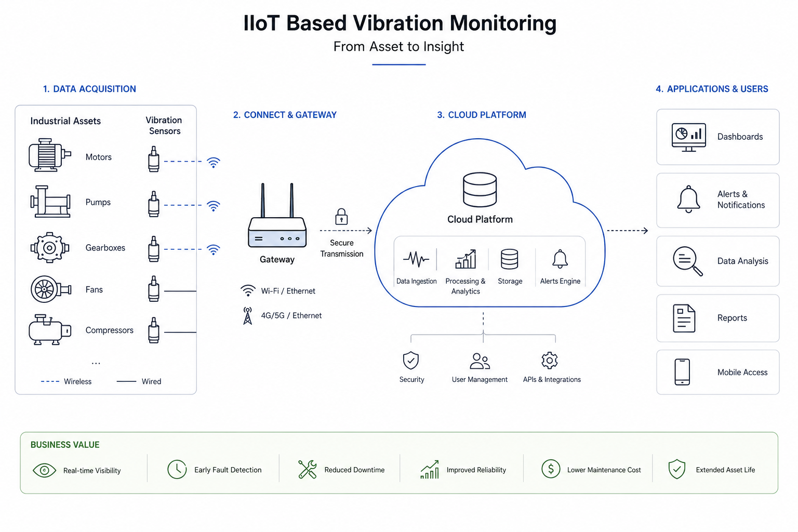This screenshot has height=532, width=798.
Task: Click the "Industrial Assets" column title
Action: 65,121
